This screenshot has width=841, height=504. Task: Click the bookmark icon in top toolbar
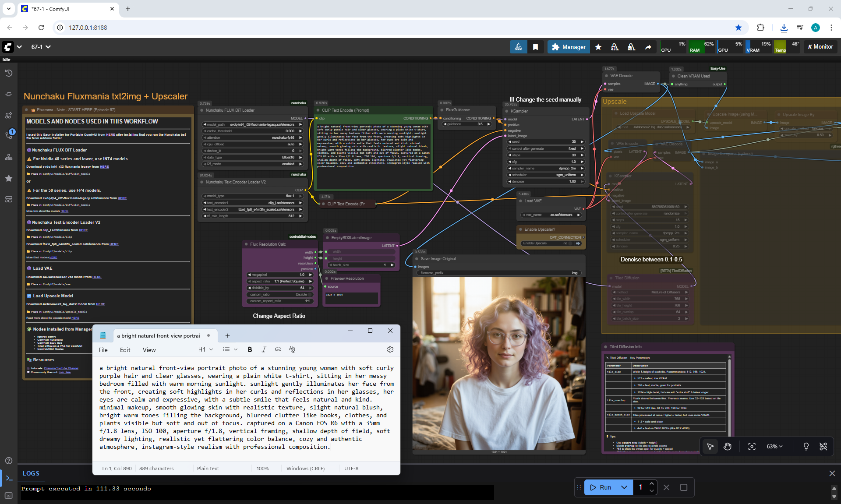(535, 47)
